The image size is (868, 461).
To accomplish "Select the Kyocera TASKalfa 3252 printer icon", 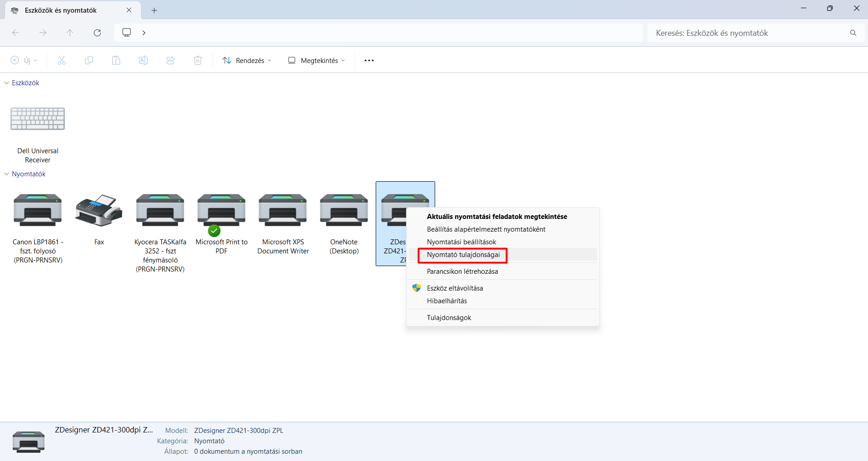I will (x=160, y=210).
